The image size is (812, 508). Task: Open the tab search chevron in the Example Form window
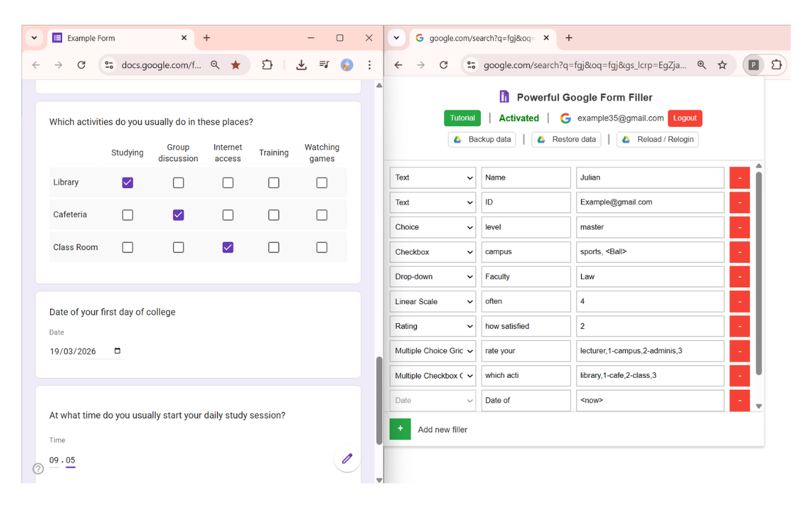pyautogui.click(x=34, y=38)
